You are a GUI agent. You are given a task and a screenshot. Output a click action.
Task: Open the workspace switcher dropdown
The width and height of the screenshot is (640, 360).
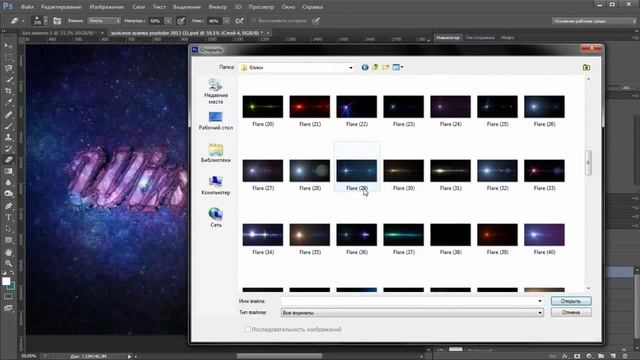click(594, 21)
